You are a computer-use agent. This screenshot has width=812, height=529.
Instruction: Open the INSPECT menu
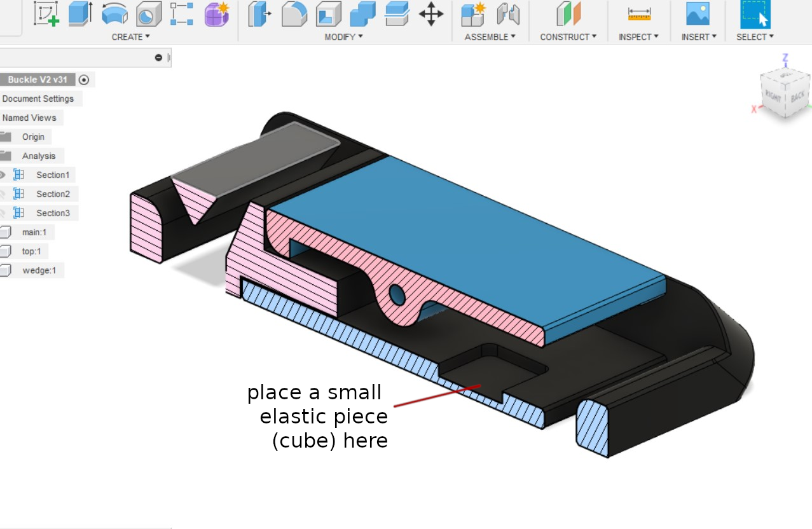tap(638, 37)
